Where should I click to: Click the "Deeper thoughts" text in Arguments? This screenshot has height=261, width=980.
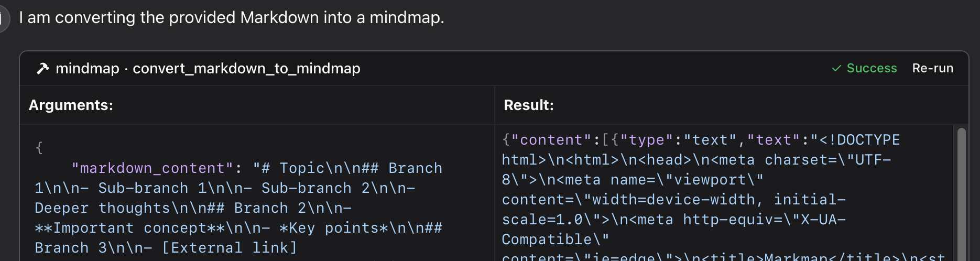click(x=103, y=208)
